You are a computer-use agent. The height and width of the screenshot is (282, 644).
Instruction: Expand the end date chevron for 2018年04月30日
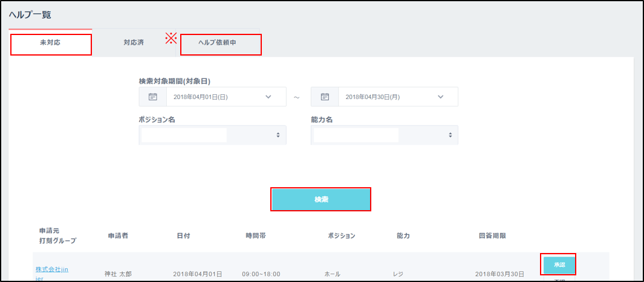pyautogui.click(x=440, y=97)
